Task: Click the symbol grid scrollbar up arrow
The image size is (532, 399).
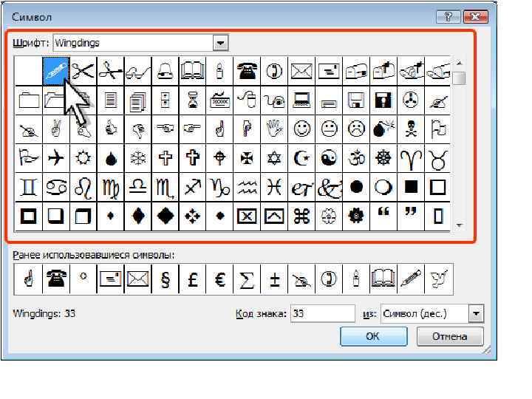Action: coord(460,63)
